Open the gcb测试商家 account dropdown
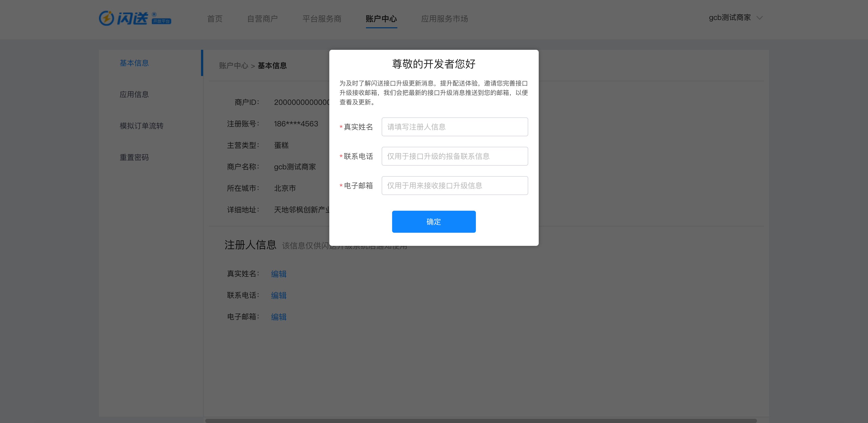Image resolution: width=868 pixels, height=423 pixels. pos(729,17)
